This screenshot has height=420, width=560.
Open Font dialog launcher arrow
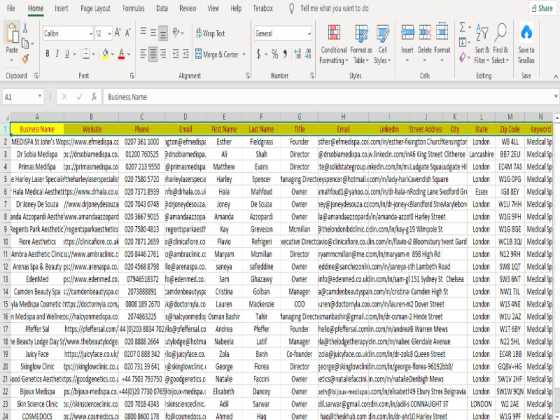pos(132,76)
